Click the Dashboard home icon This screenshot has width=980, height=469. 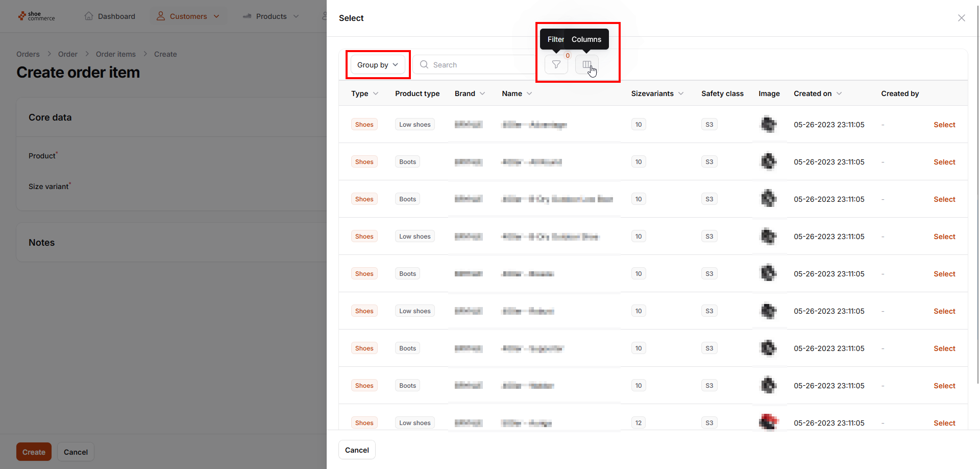(x=89, y=16)
